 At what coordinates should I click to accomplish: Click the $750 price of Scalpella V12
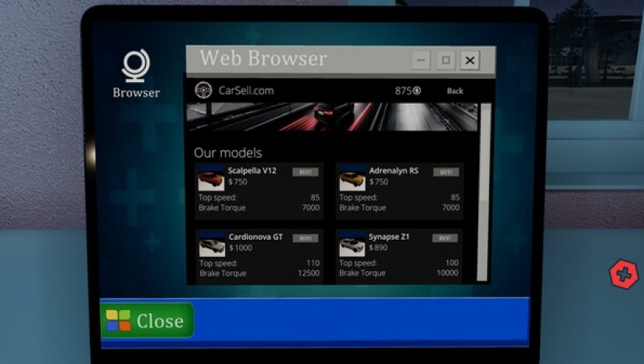point(238,182)
